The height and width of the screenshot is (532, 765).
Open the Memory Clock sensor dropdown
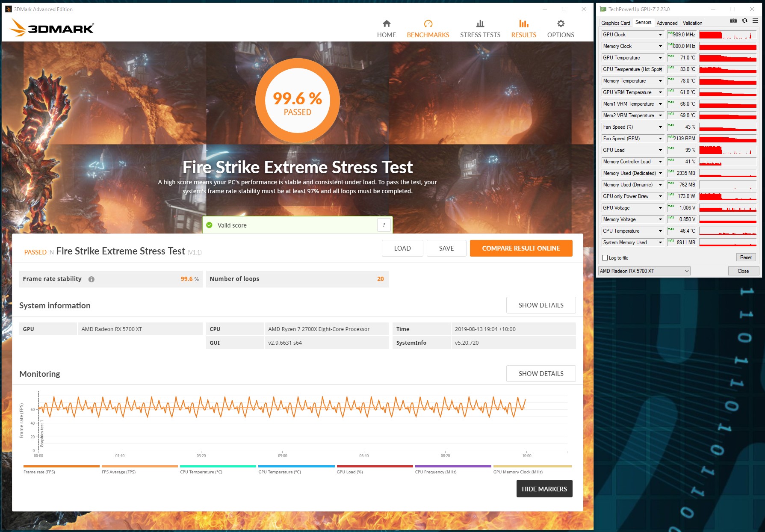coord(660,46)
